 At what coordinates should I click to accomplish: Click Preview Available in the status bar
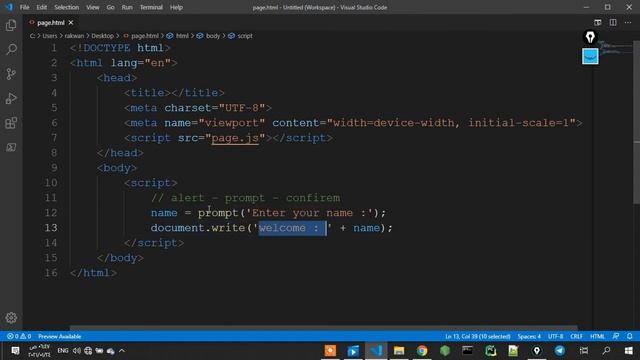(60, 336)
